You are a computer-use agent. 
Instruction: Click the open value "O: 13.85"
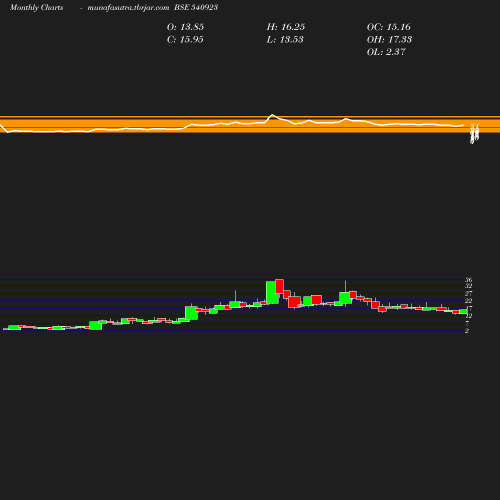(185, 27)
